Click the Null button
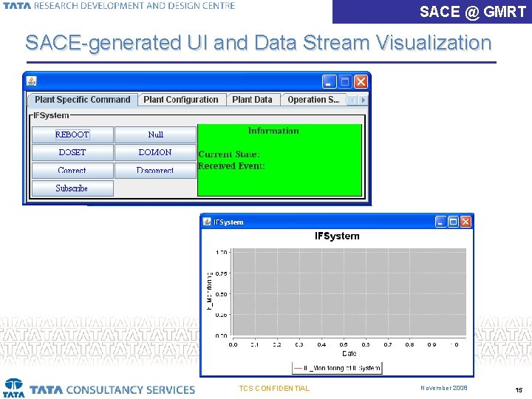 (155, 134)
